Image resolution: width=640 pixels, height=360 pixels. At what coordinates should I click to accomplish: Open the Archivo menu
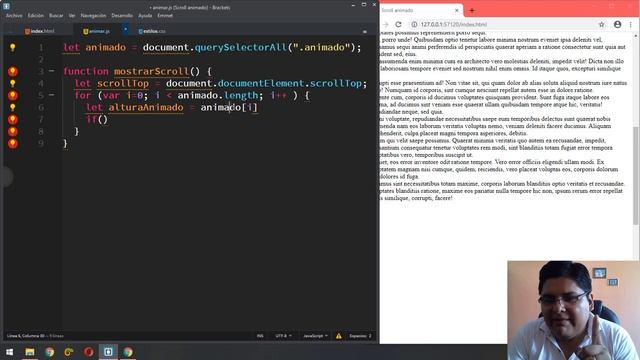click(x=14, y=16)
